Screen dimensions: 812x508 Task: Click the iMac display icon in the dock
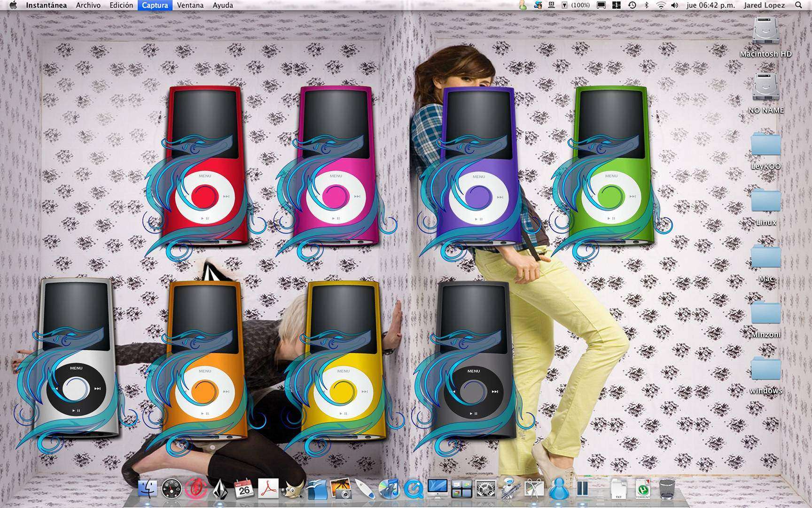click(x=437, y=489)
